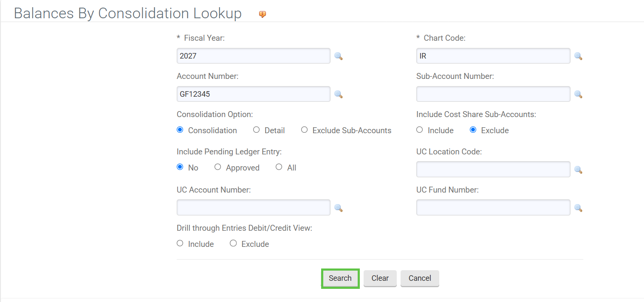The width and height of the screenshot is (644, 302).
Task: Focus the UC Location Code field
Action: click(493, 169)
